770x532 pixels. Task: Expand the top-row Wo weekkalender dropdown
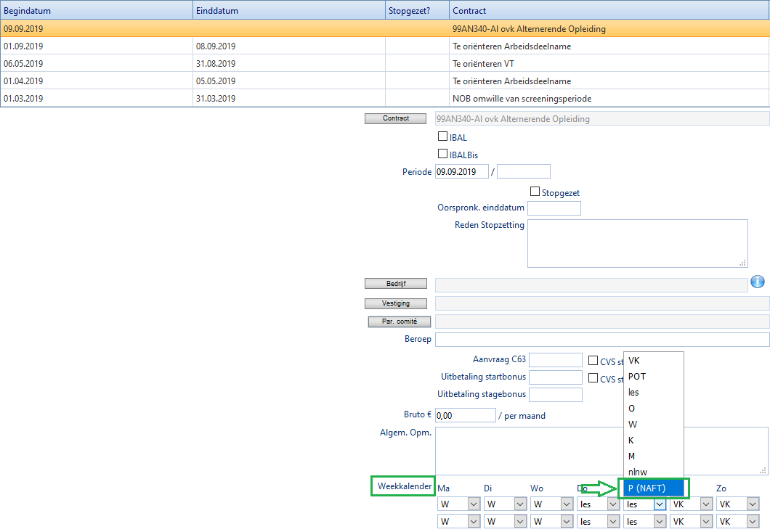click(x=567, y=504)
